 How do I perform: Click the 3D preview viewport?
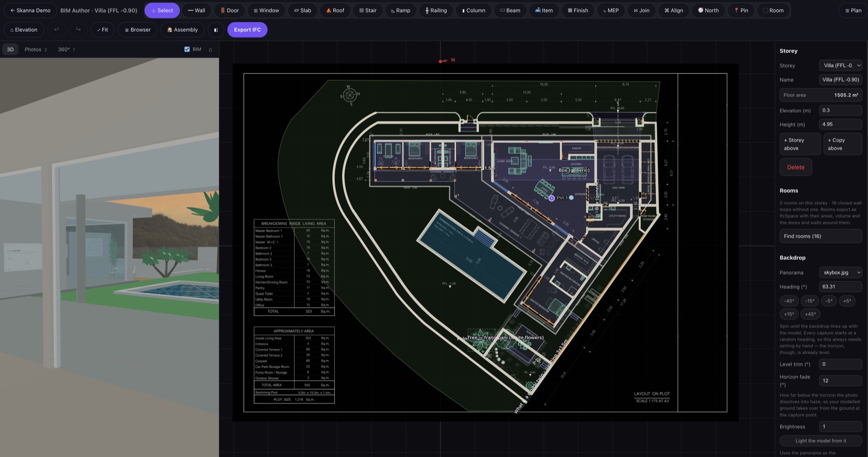click(x=109, y=257)
